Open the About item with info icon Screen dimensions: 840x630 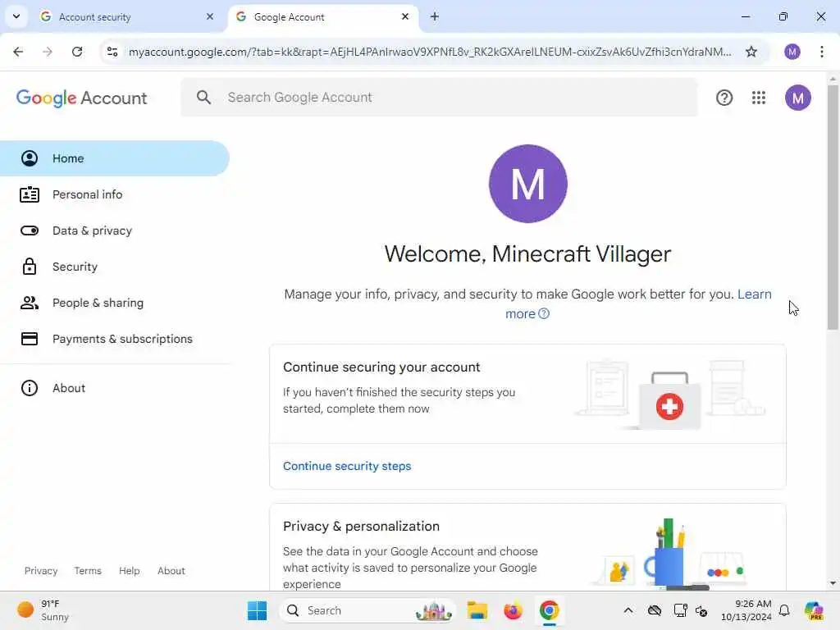(x=115, y=388)
